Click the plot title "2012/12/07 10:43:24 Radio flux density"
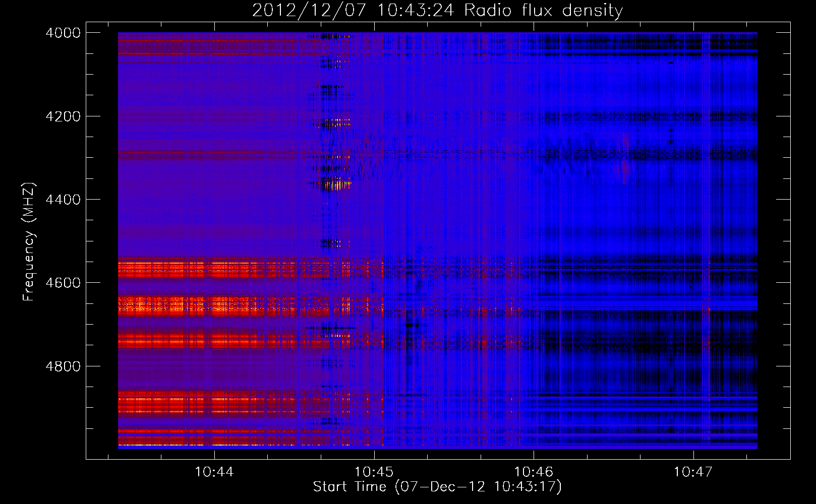Viewport: 816px width, 504px height. (x=437, y=10)
